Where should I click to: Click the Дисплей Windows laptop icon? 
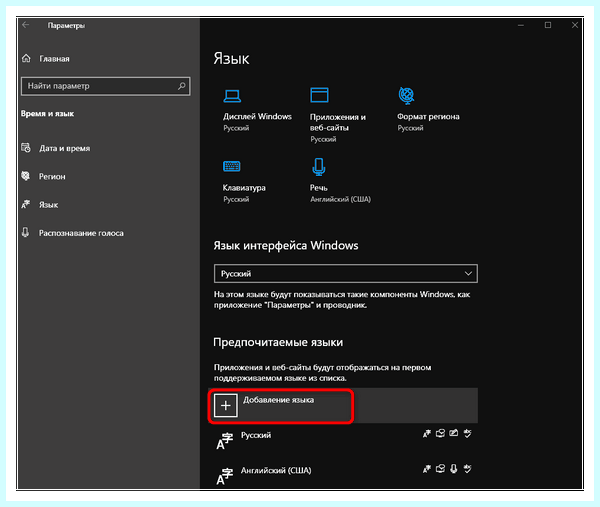pyautogui.click(x=232, y=96)
